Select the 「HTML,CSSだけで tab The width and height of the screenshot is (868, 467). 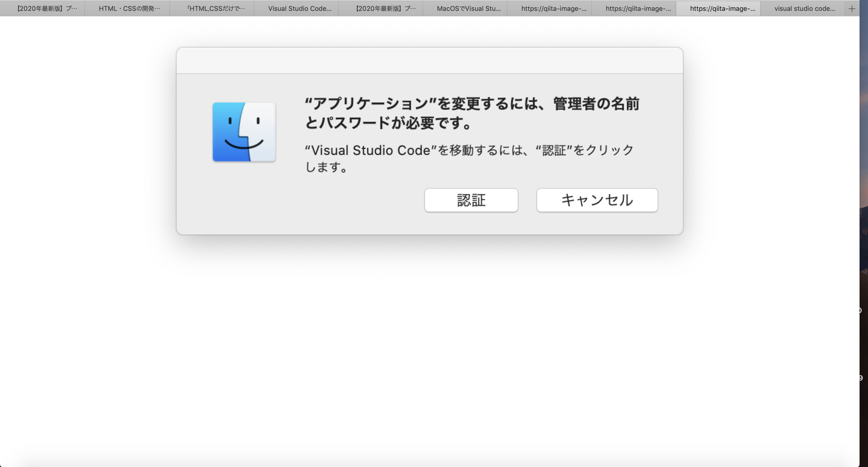pos(216,9)
